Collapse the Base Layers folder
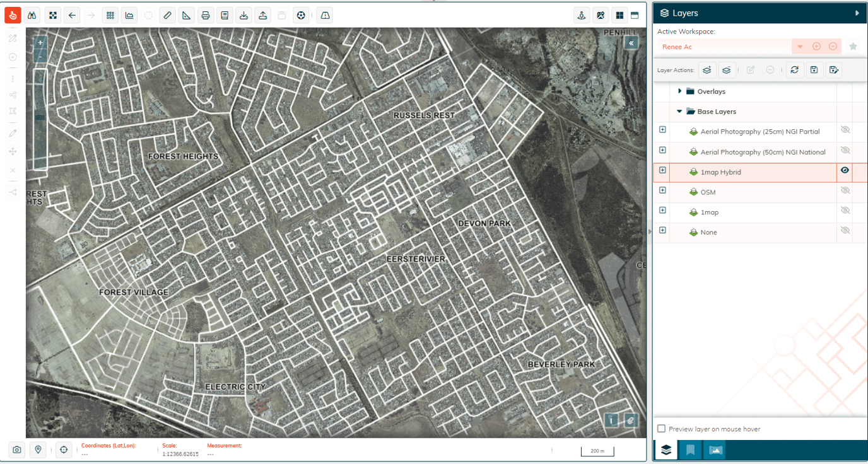The height and width of the screenshot is (464, 868). click(x=679, y=112)
